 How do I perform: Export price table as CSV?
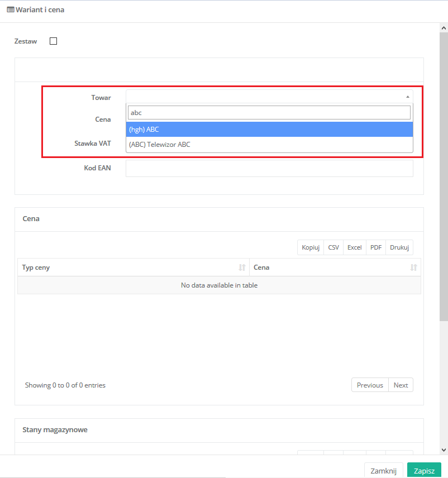pyautogui.click(x=333, y=247)
